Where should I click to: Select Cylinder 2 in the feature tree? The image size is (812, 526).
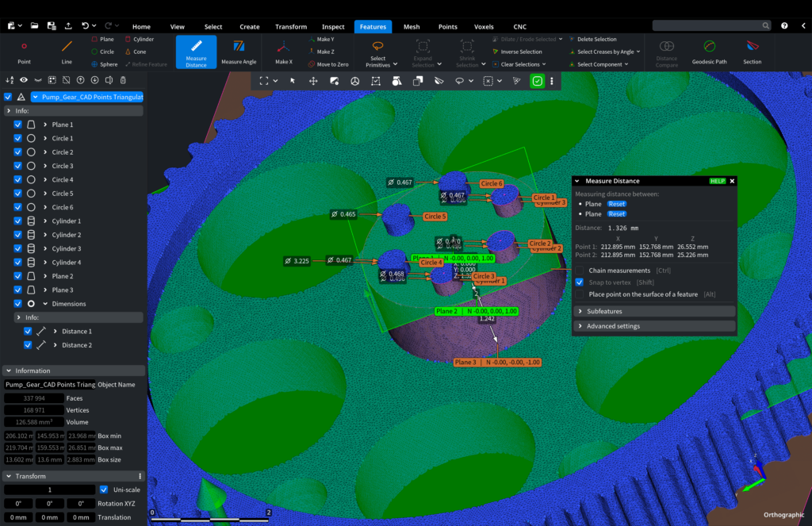67,235
